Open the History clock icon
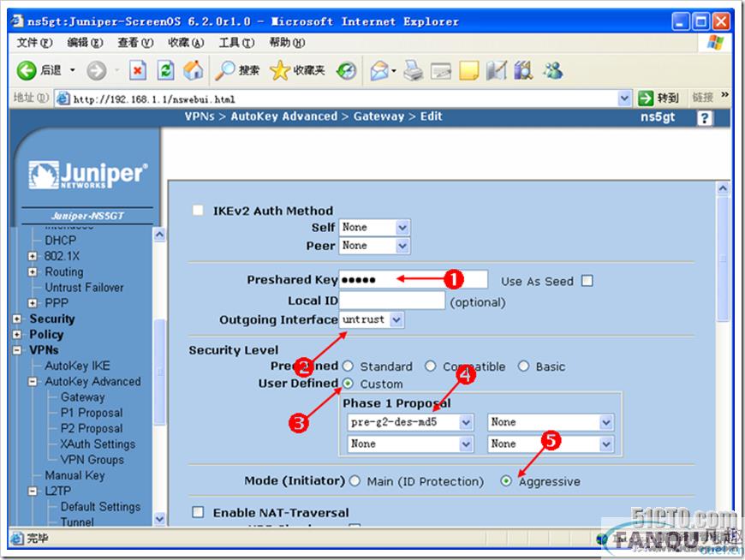The height and width of the screenshot is (560, 745). [x=346, y=71]
